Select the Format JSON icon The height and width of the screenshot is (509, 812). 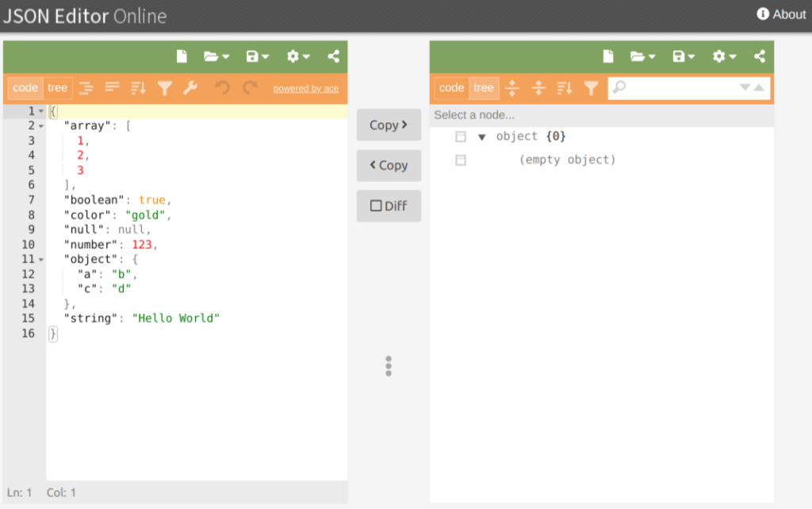(87, 87)
